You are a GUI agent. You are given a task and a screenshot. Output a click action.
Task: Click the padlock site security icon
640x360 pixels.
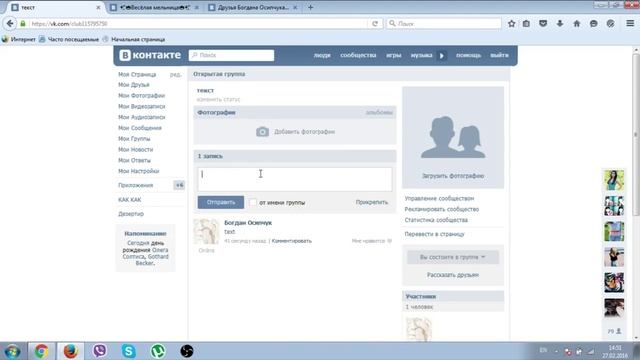pos(23,24)
